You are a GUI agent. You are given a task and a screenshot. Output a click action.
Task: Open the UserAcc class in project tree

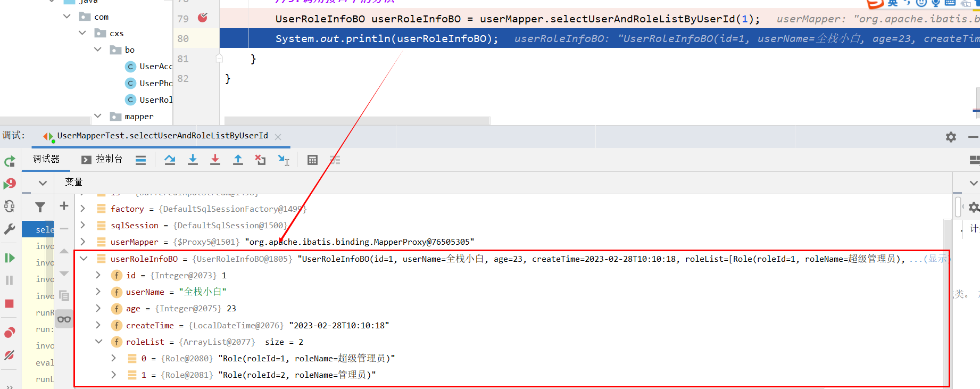tap(148, 67)
